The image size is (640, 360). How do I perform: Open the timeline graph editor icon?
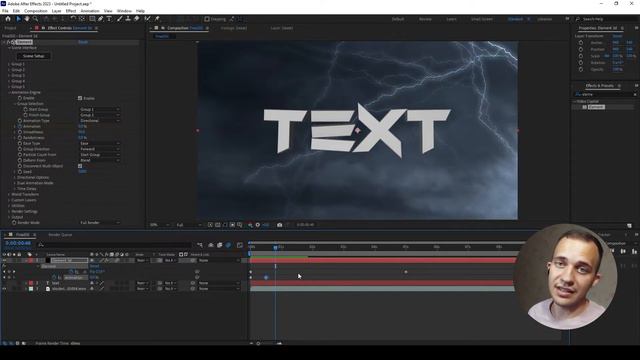240,245
